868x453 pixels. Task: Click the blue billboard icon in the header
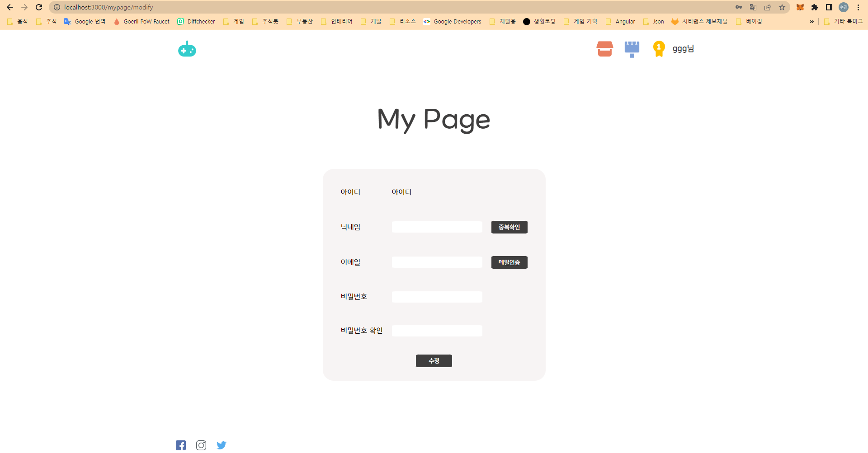[632, 49]
